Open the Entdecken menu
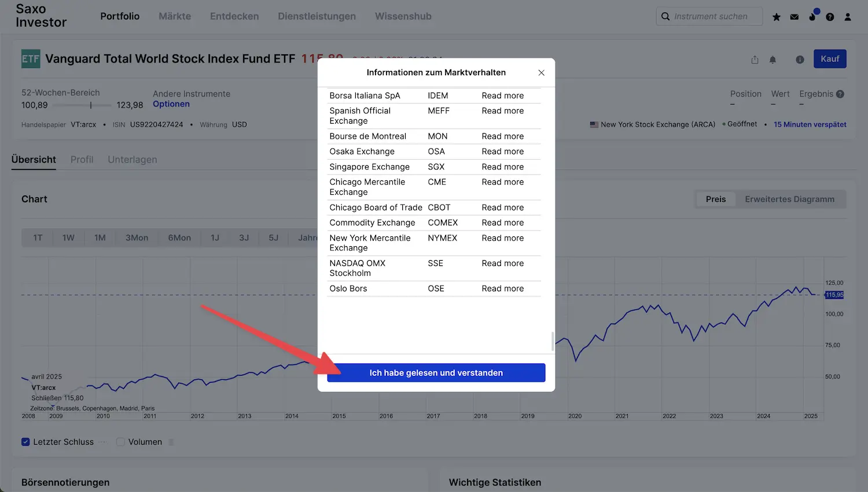 (234, 16)
